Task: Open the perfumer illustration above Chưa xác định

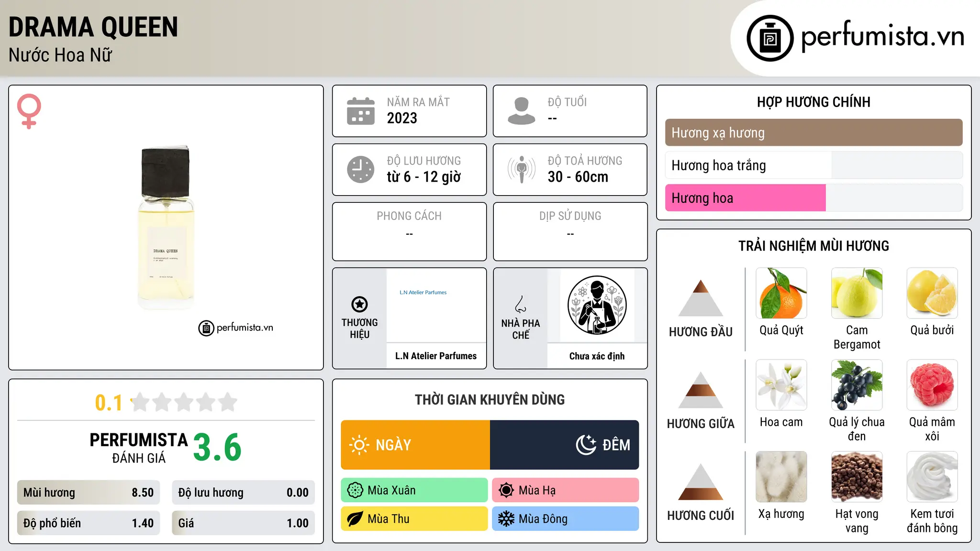Action: pos(597,305)
